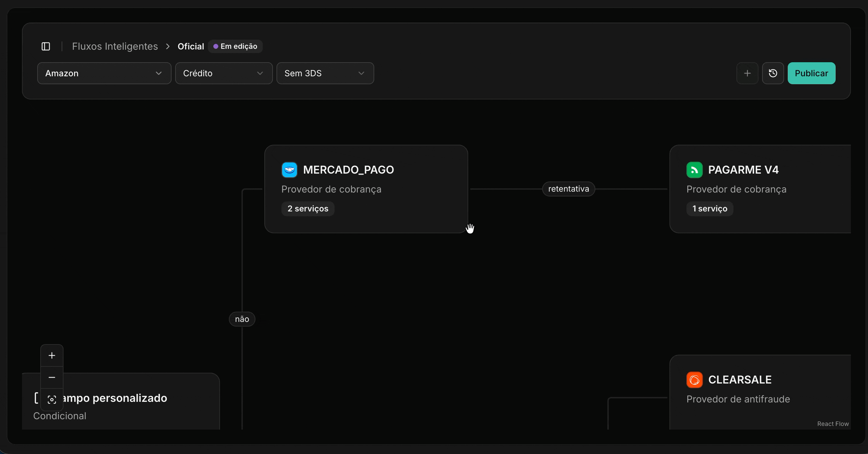
Task: Click the Condicional subtitle text
Action: [x=60, y=416]
